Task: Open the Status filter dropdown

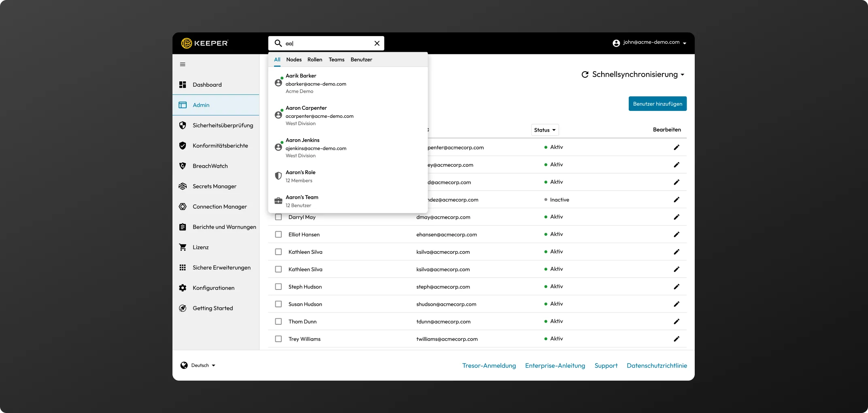Action: click(545, 130)
